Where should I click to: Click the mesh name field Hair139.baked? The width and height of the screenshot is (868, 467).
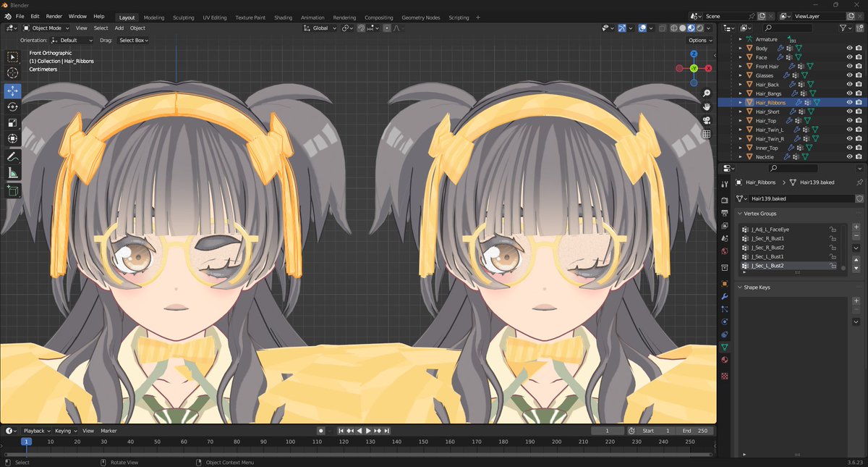(x=801, y=198)
